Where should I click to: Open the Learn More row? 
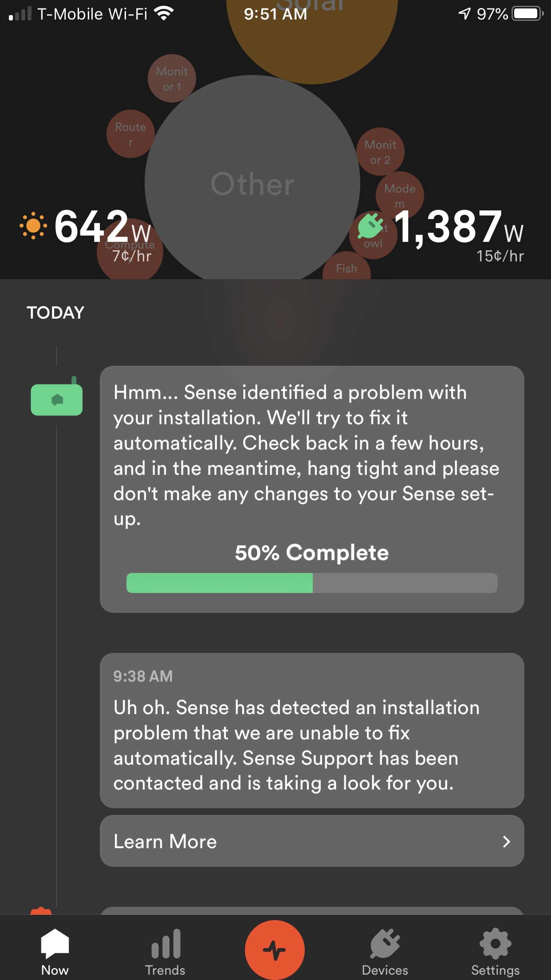click(x=311, y=841)
